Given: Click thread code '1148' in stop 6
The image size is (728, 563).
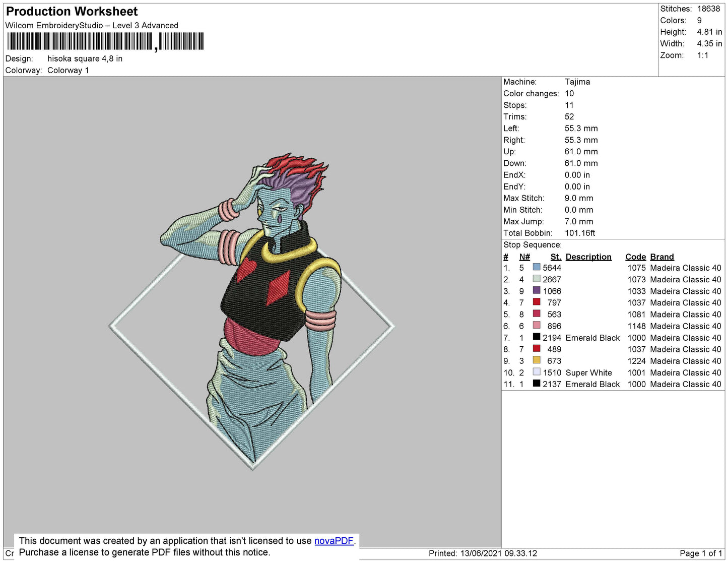Looking at the screenshot, I should coord(636,326).
